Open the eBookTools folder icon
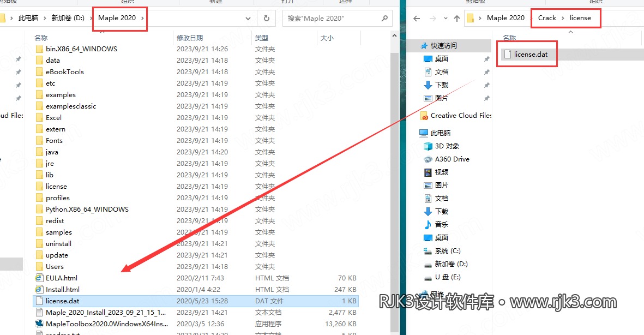 39,72
